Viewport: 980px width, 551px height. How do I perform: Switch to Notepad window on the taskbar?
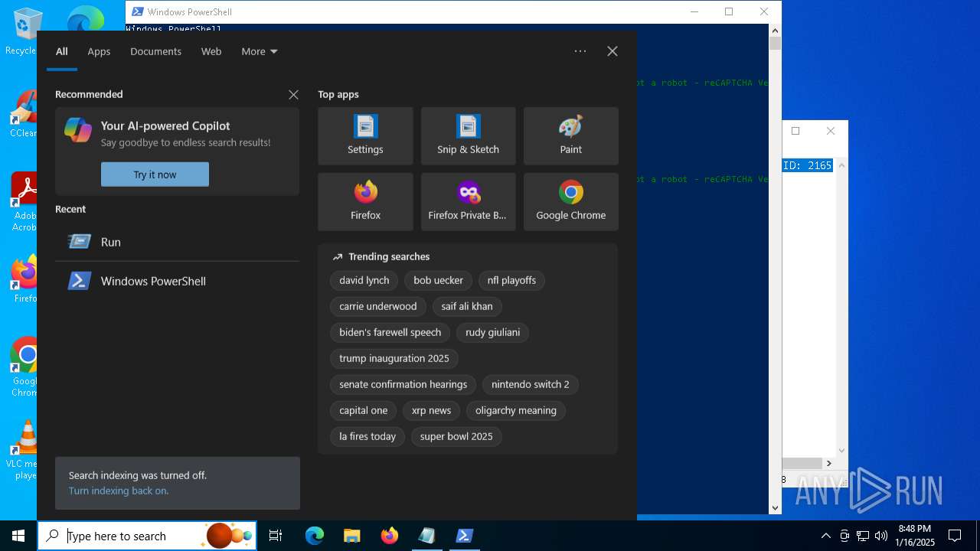point(426,536)
